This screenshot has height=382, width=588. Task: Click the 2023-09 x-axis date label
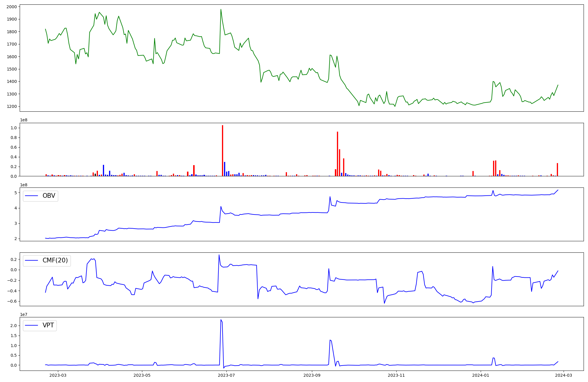[x=312, y=375]
